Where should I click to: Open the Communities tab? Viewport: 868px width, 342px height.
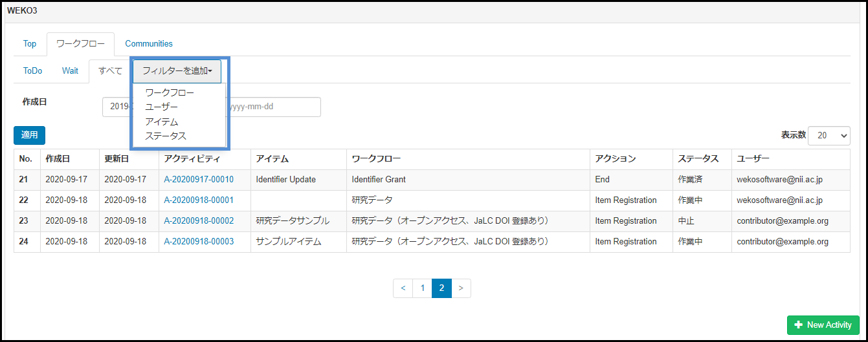click(149, 44)
